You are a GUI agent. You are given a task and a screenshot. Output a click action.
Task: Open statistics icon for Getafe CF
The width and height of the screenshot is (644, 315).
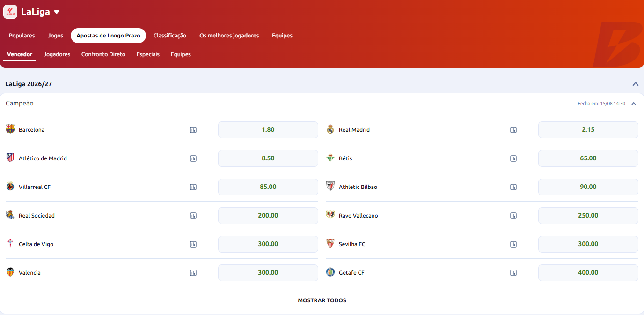tap(513, 273)
